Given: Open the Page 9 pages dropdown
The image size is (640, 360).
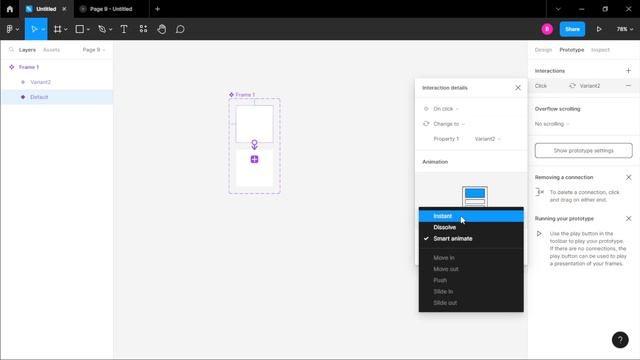Looking at the screenshot, I should [x=94, y=50].
